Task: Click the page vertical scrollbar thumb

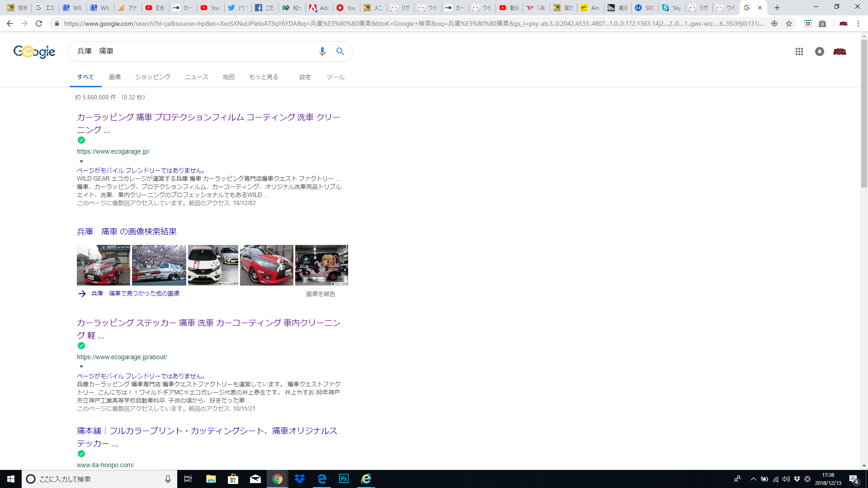Action: click(864, 113)
